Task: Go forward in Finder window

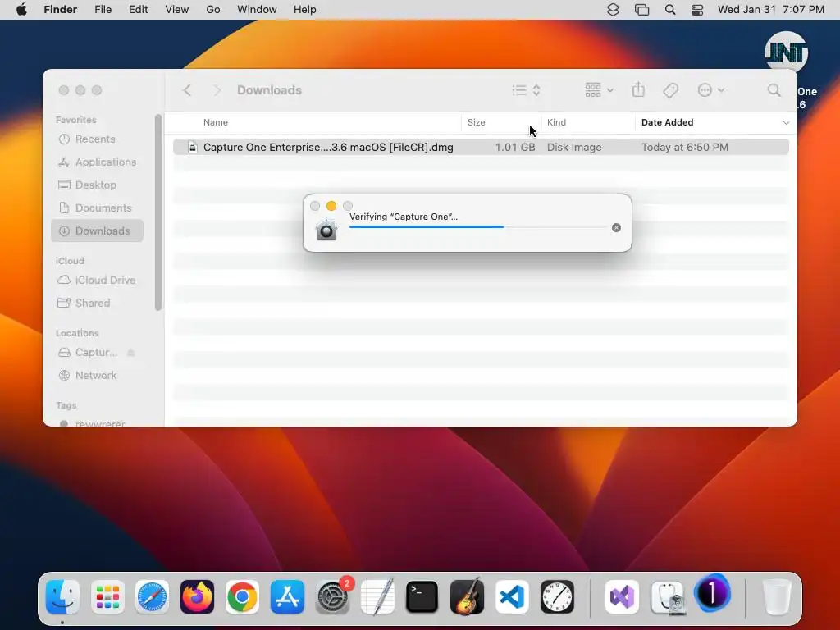Action: click(217, 90)
